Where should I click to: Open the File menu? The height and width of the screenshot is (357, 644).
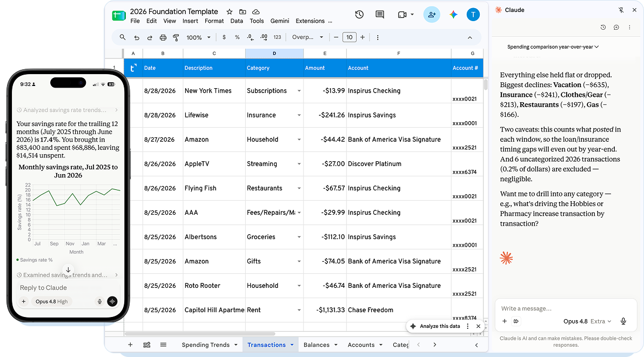click(x=135, y=21)
